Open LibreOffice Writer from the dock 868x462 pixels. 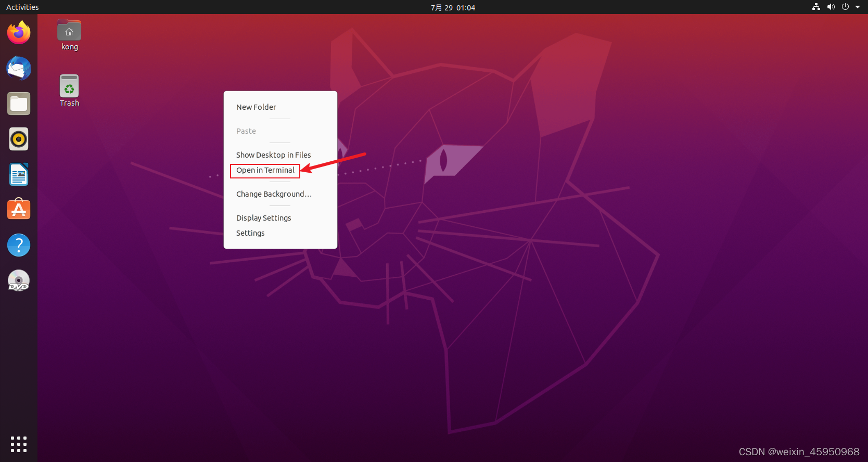tap(19, 174)
